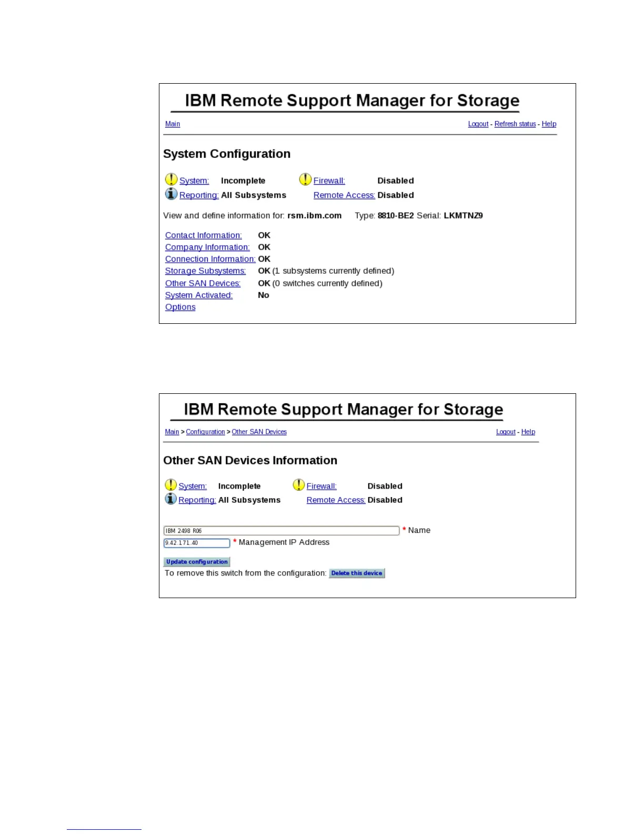This screenshot has width=644, height=834.
Task: Open the Main link in System Configuration header
Action: [173, 124]
